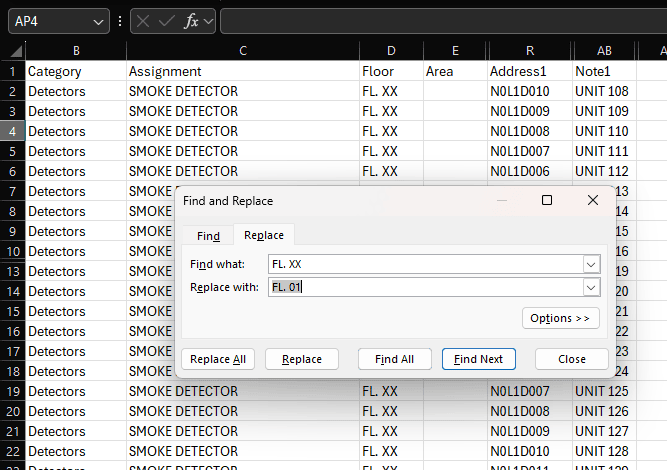667x470 pixels.
Task: Select the Replace tab
Action: pyautogui.click(x=264, y=236)
